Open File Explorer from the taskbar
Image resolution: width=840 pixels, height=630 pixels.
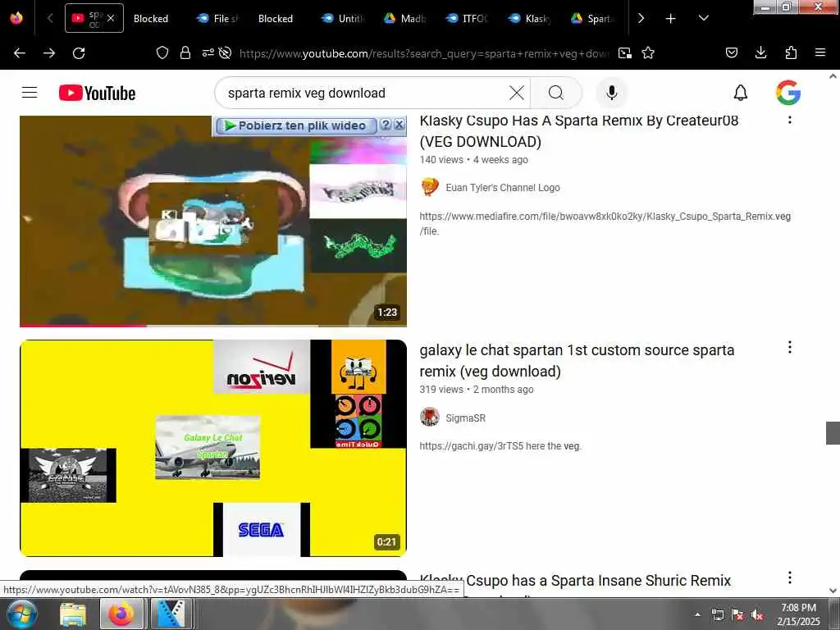(x=73, y=614)
